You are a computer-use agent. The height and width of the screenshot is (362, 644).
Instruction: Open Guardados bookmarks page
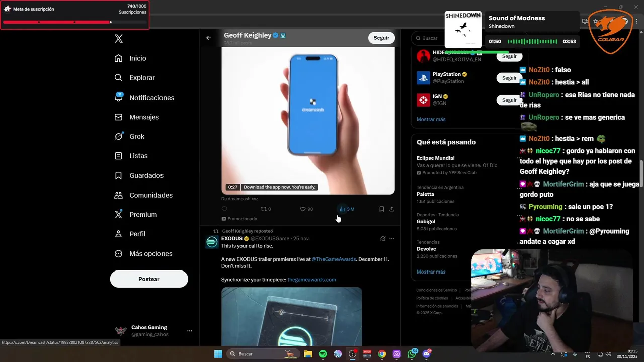click(138, 175)
